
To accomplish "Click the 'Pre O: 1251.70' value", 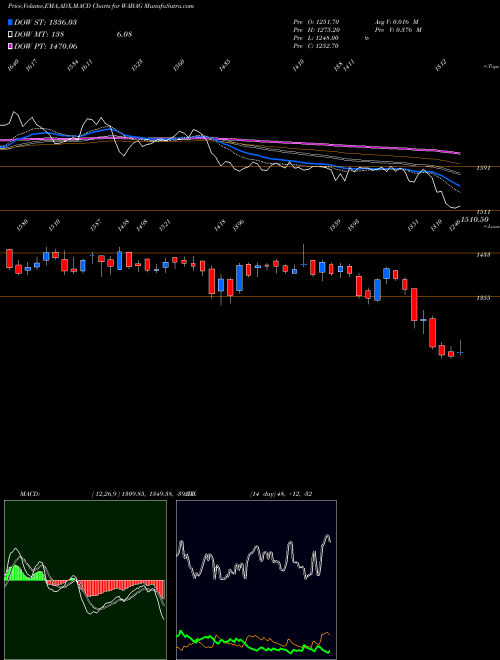I will [x=316, y=22].
